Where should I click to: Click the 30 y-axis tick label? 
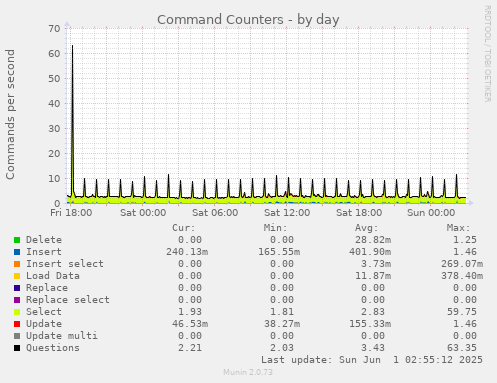click(x=54, y=129)
